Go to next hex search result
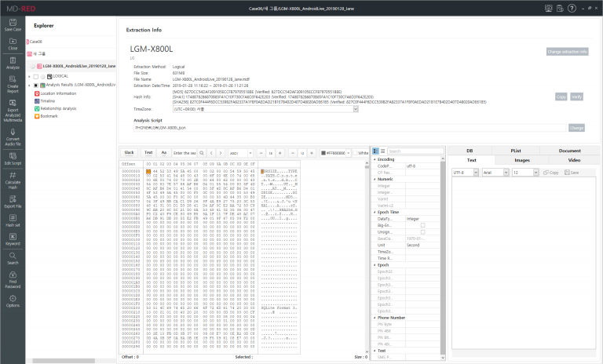Viewport: 603px width, 364px height. coord(221,153)
